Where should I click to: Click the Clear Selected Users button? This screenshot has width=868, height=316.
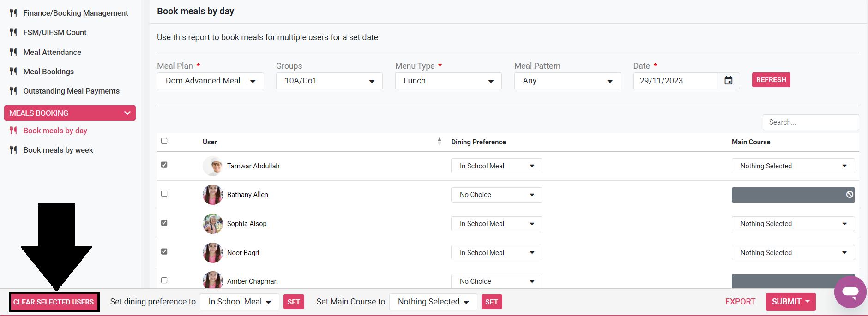54,302
